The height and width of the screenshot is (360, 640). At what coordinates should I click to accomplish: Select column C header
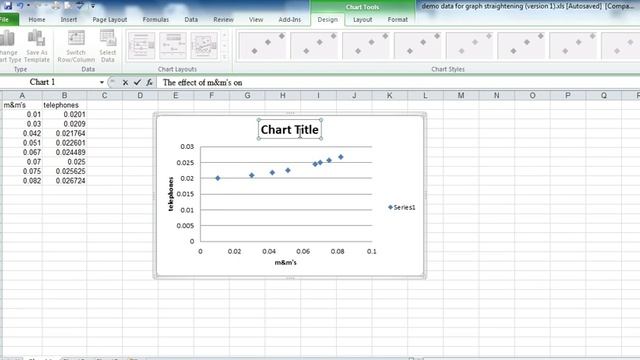coord(104,96)
